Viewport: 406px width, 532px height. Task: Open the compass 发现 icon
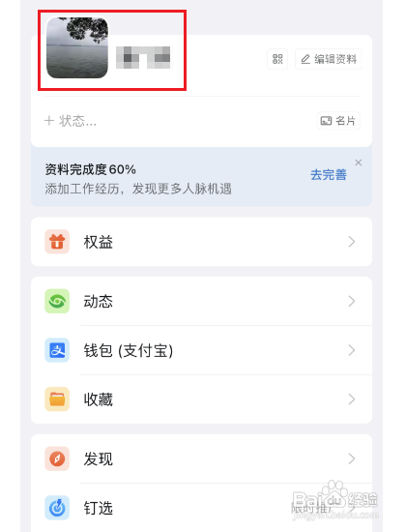(57, 458)
